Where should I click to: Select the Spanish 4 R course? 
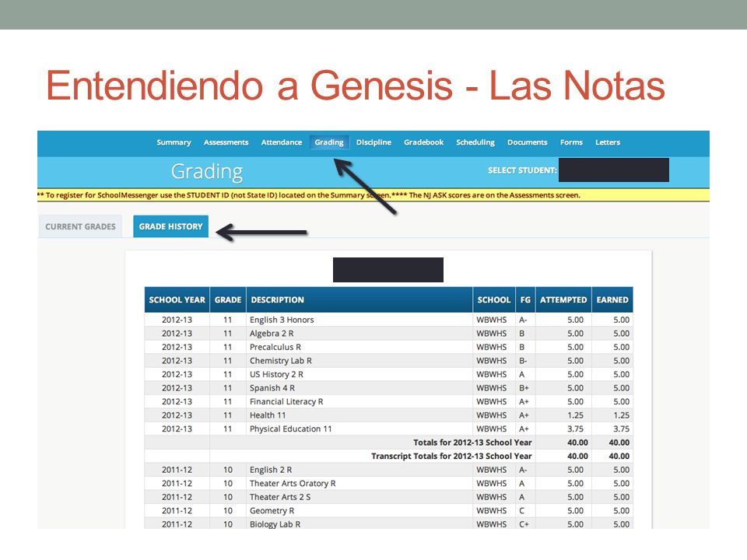389,388
